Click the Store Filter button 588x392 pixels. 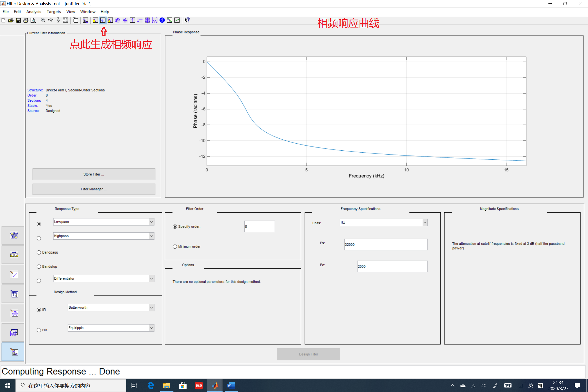94,174
